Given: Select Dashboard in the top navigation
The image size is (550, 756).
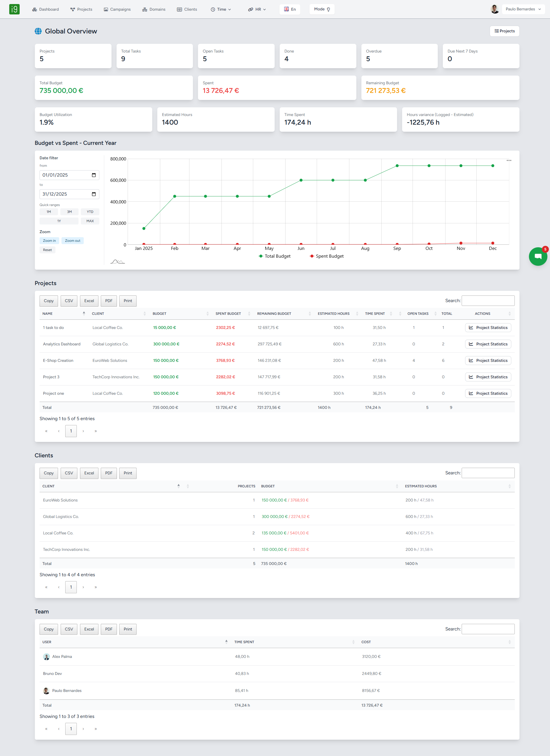Looking at the screenshot, I should pyautogui.click(x=46, y=9).
